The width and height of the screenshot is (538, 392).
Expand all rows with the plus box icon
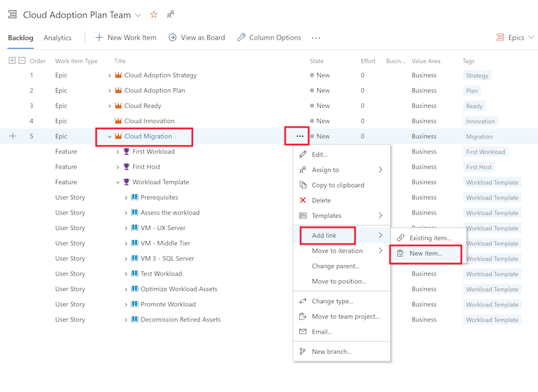coord(12,61)
